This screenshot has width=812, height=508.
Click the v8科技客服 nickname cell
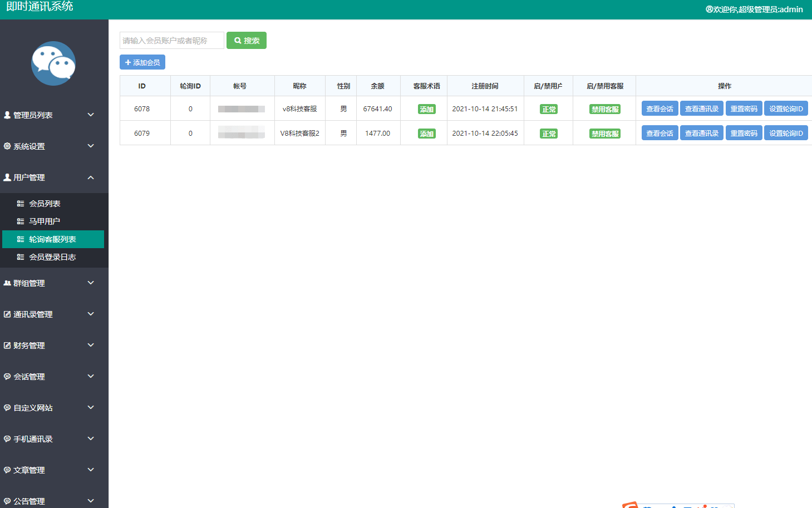[300, 109]
